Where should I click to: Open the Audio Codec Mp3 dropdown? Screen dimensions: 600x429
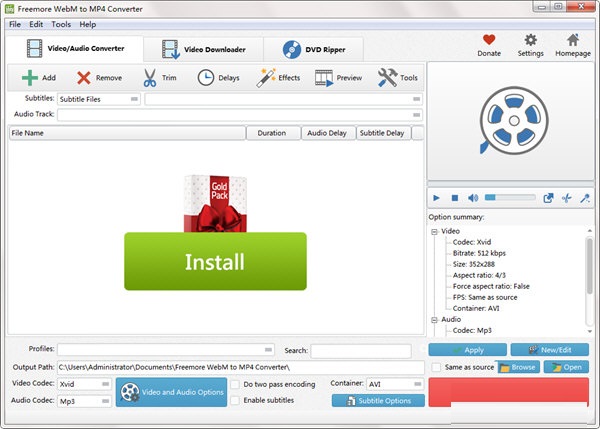[x=85, y=401]
